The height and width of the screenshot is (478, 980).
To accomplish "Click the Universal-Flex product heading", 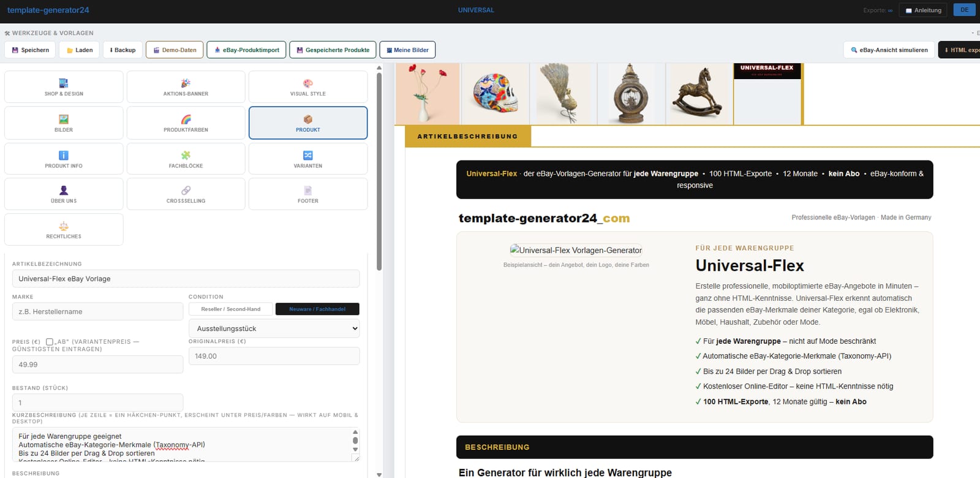I will [x=750, y=265].
